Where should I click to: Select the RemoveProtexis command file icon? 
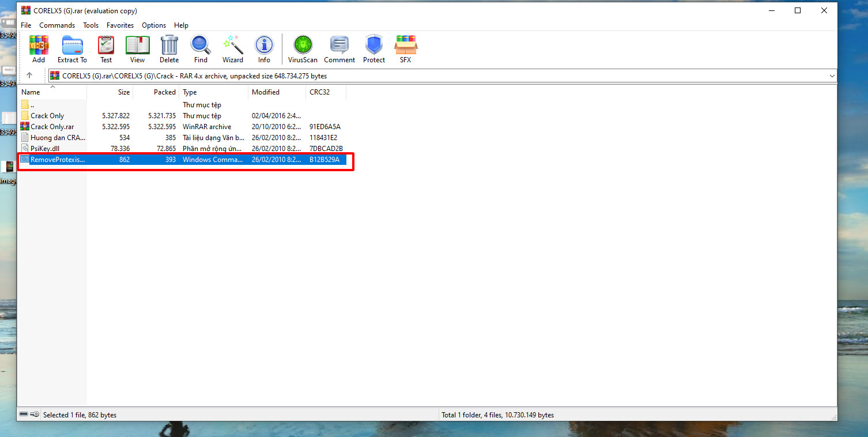(x=25, y=160)
